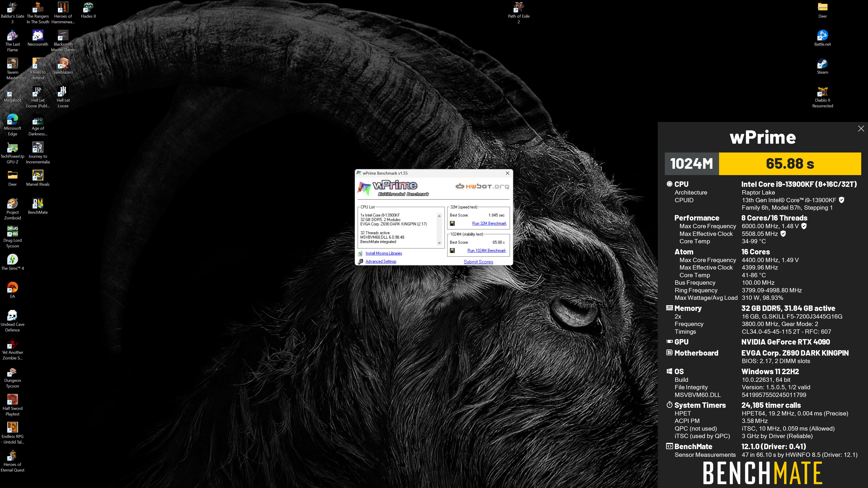Select Age of Darkness icon

(x=38, y=125)
